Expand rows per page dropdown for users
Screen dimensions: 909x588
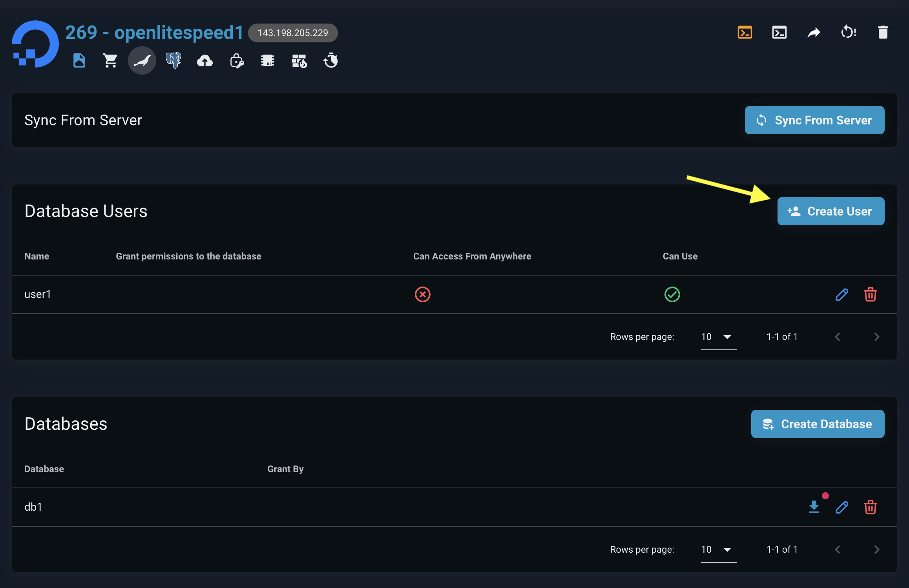tap(718, 337)
